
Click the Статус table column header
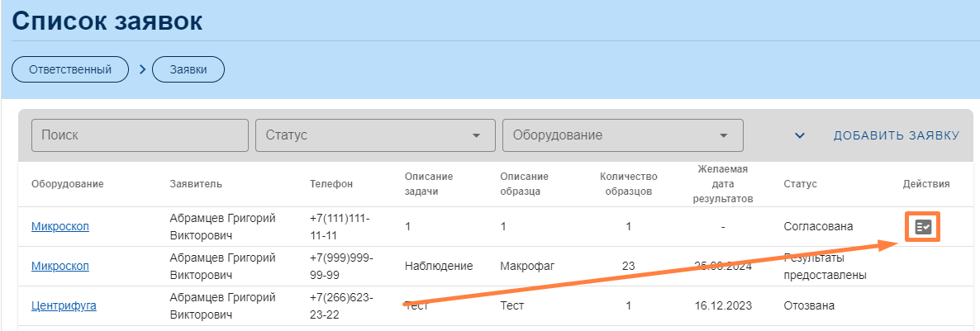800,183
